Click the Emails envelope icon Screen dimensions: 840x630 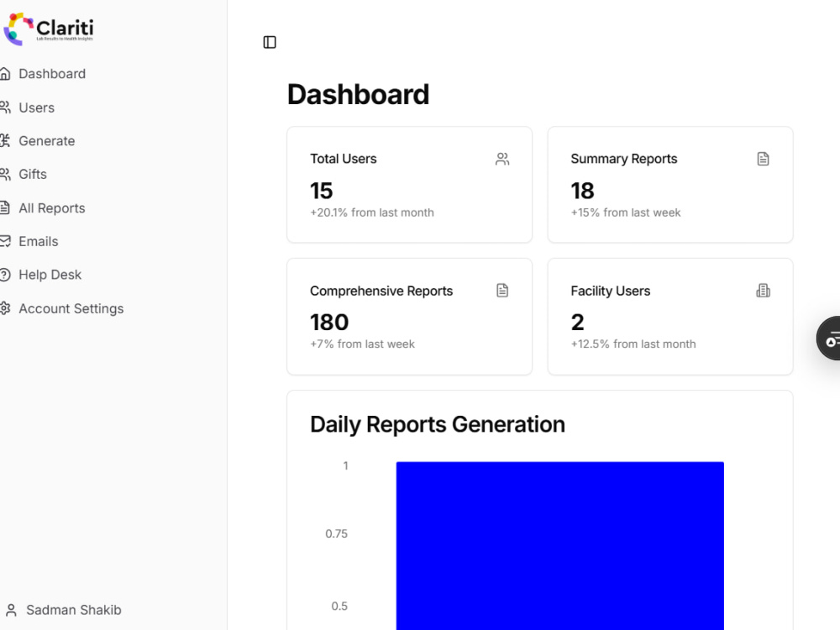click(9, 241)
